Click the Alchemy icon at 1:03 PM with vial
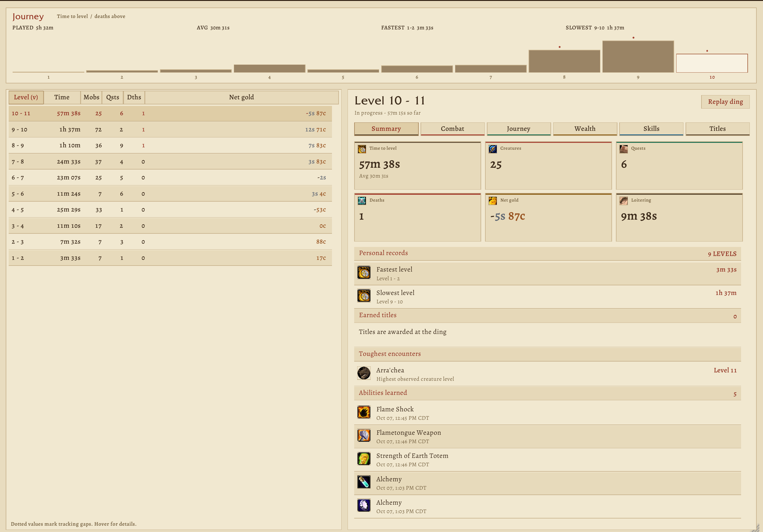This screenshot has height=532, width=763. click(x=364, y=482)
